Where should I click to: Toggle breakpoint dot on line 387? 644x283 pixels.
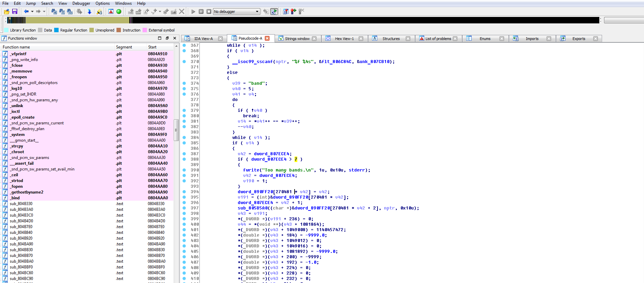point(184,154)
